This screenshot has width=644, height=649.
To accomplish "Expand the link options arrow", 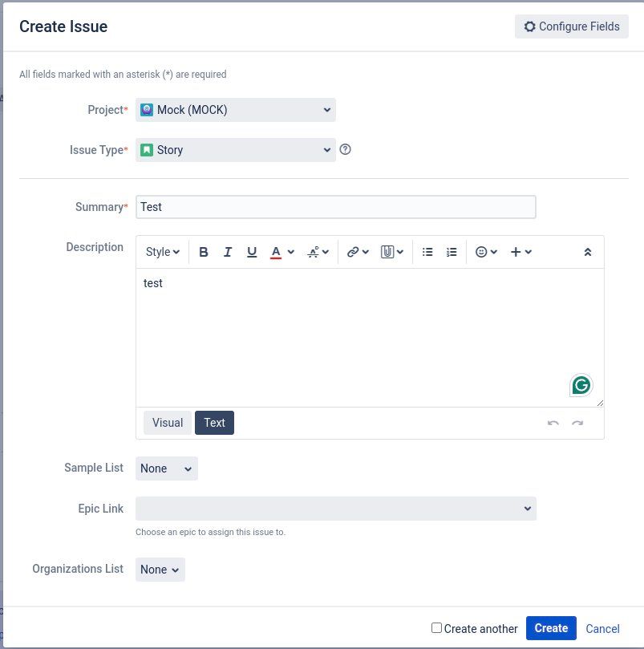I will click(x=366, y=252).
